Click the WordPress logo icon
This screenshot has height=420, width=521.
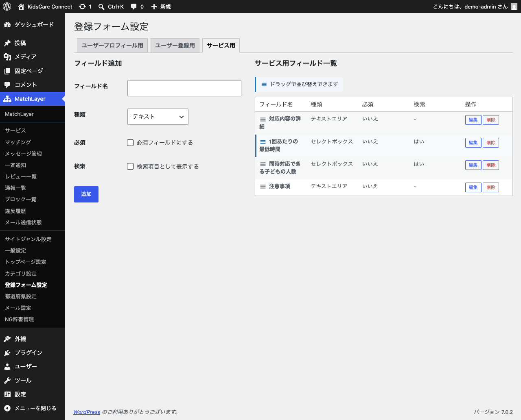click(x=7, y=7)
